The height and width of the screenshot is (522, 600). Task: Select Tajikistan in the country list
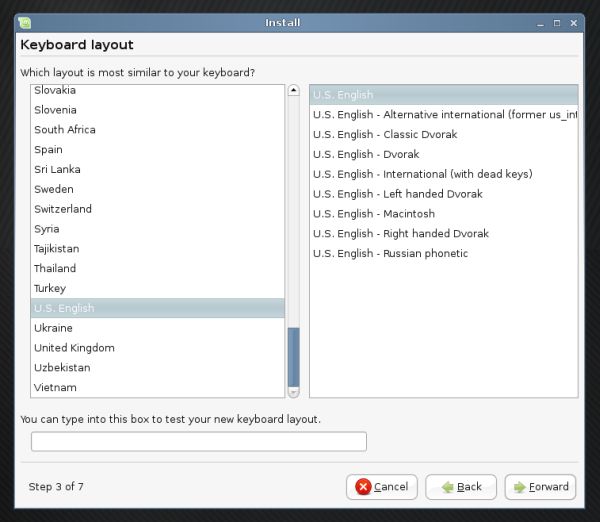pyautogui.click(x=157, y=249)
